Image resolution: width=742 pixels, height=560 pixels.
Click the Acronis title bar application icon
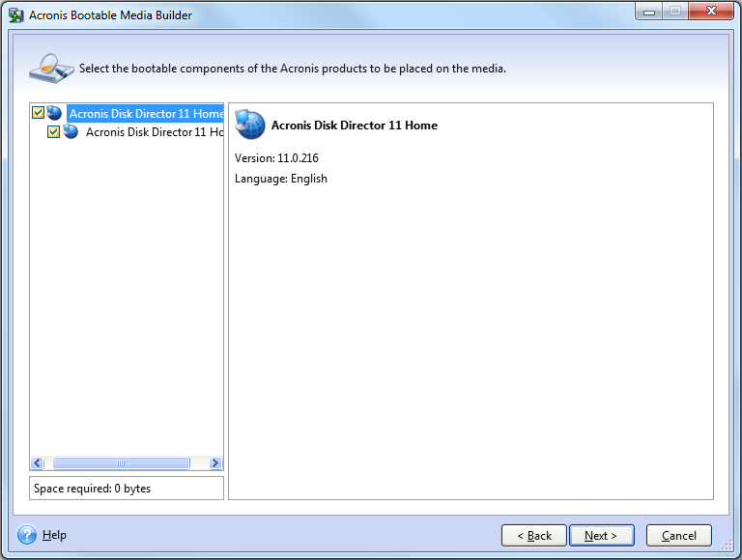point(15,14)
